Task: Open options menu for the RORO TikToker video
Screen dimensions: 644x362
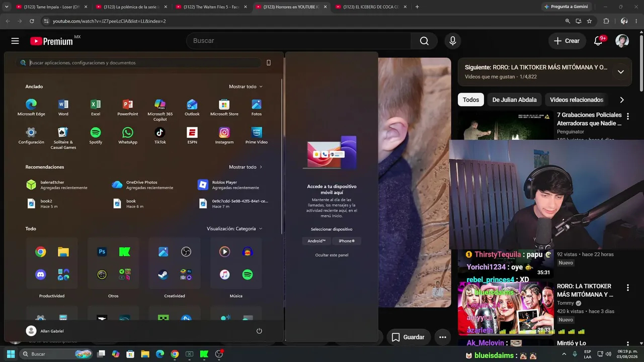Action: [627, 288]
